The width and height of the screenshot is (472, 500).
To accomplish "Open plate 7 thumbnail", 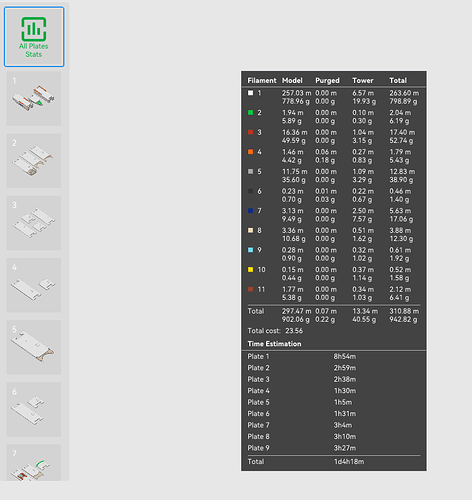I will pyautogui.click(x=34, y=463).
